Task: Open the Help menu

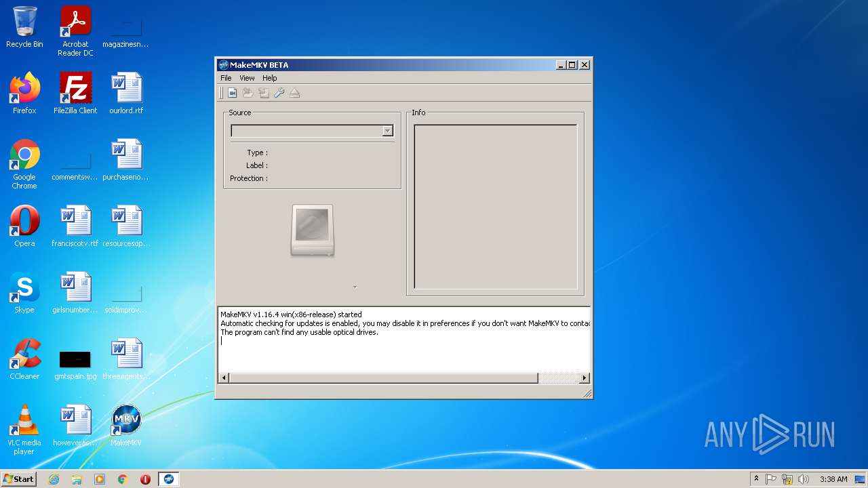Action: coord(269,78)
